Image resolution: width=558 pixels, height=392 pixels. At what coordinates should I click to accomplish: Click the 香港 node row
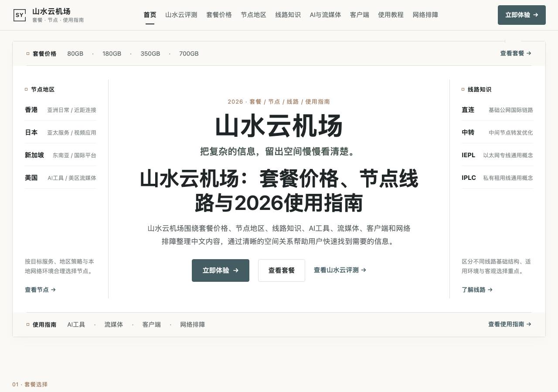coord(61,110)
